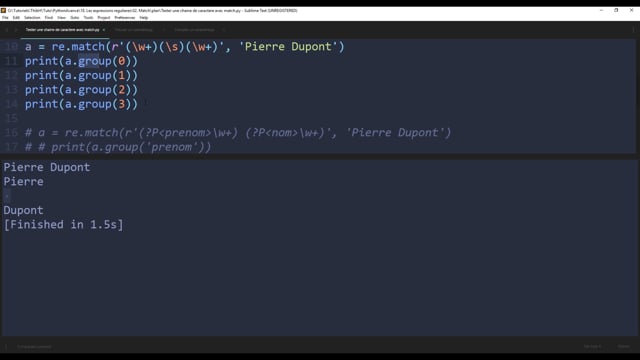Screen dimensions: 640x360
Task: Select the 'Tester une chaine de caractere avec match.py' tab
Action: (62, 30)
